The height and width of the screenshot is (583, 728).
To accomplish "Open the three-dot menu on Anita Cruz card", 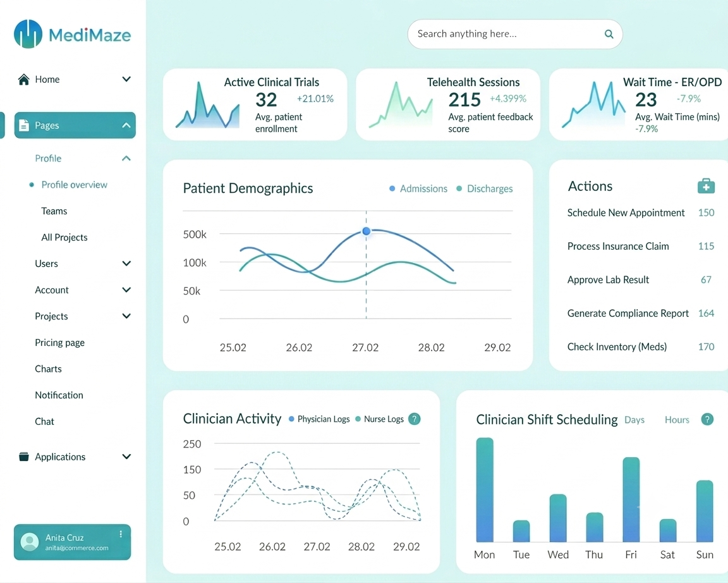I will pyautogui.click(x=121, y=534).
